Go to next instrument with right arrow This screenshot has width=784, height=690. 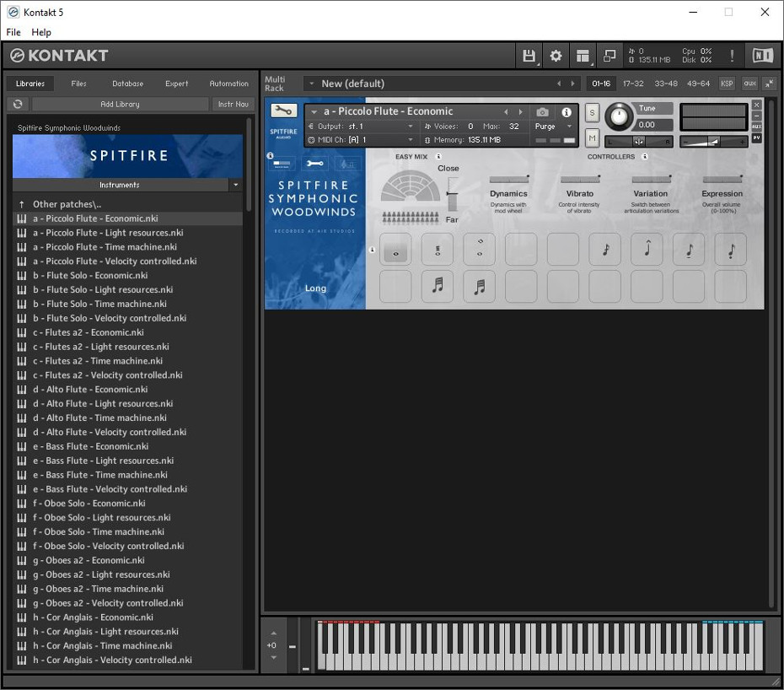click(520, 112)
